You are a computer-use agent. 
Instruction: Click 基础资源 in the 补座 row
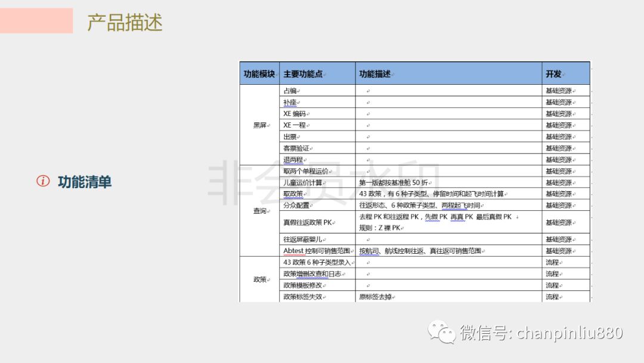(559, 102)
